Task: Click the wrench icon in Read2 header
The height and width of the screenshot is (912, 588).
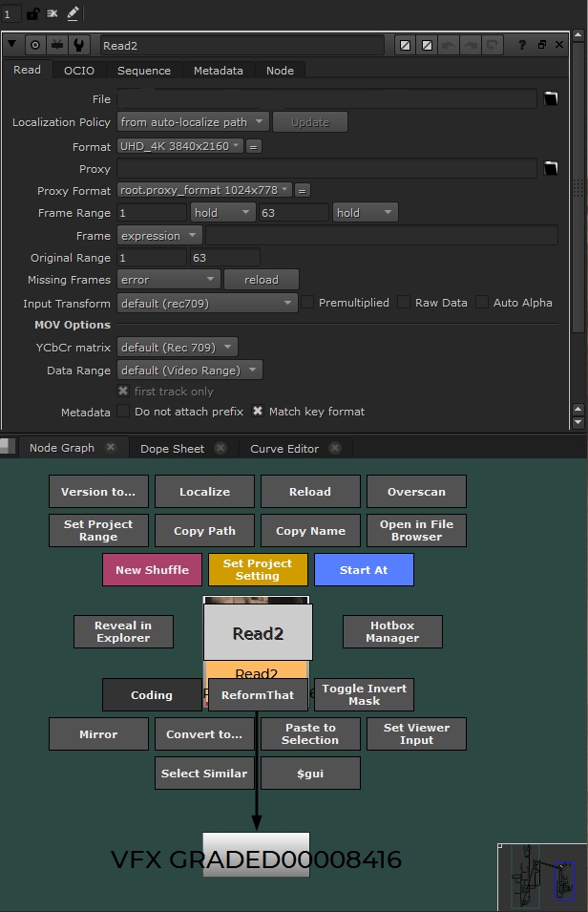Action: click(x=79, y=45)
